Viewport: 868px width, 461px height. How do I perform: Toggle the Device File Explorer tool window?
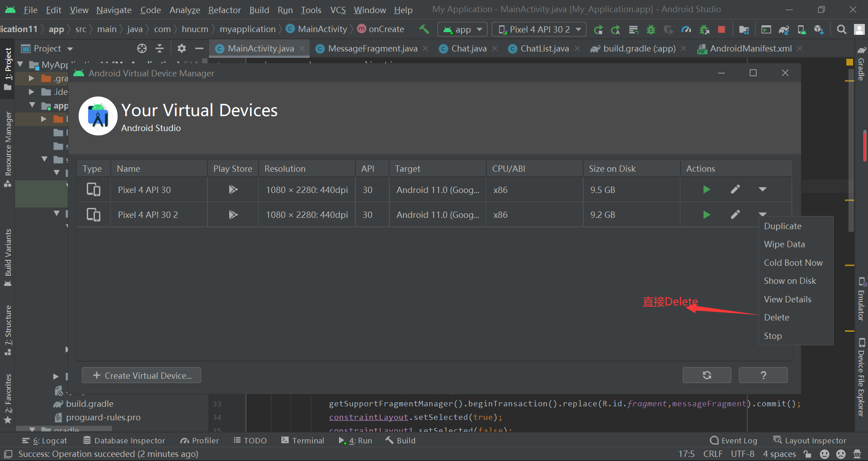pyautogui.click(x=861, y=377)
